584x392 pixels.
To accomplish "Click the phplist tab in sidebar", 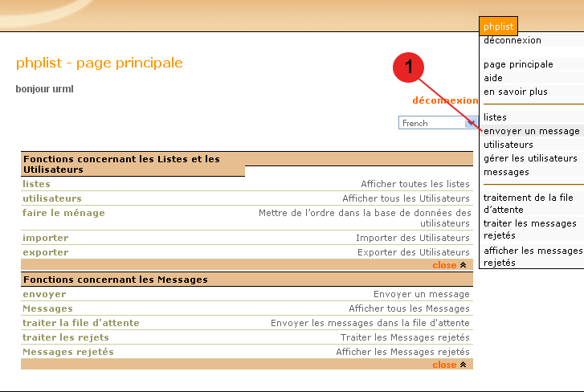I will pos(498,27).
